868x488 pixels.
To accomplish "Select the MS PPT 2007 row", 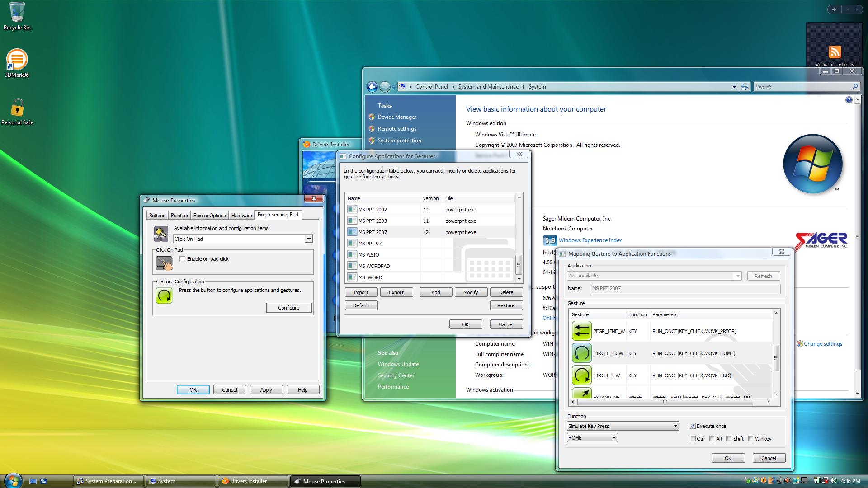I will click(x=430, y=232).
